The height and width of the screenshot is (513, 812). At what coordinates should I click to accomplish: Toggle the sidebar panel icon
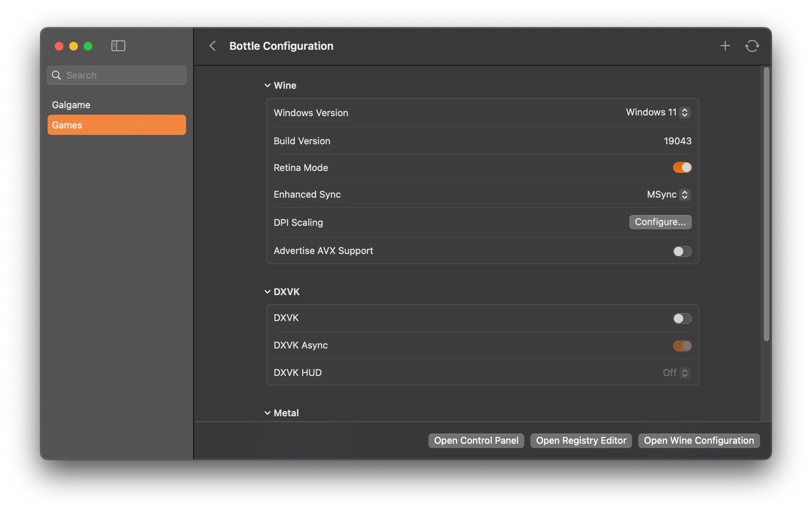[118, 46]
